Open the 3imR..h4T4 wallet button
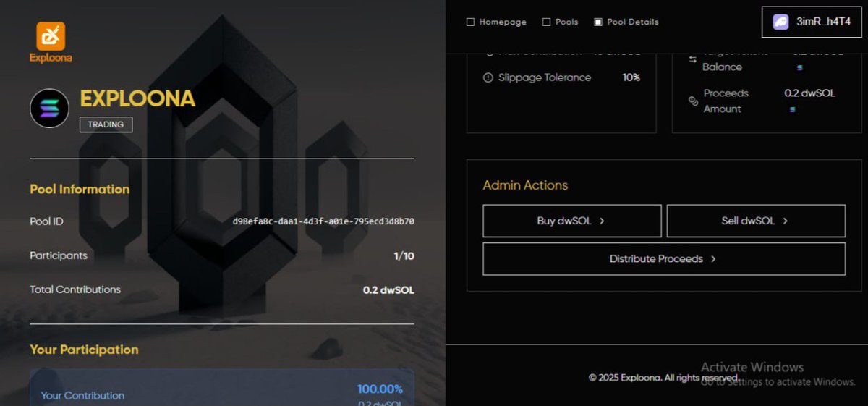868x406 pixels. click(812, 22)
